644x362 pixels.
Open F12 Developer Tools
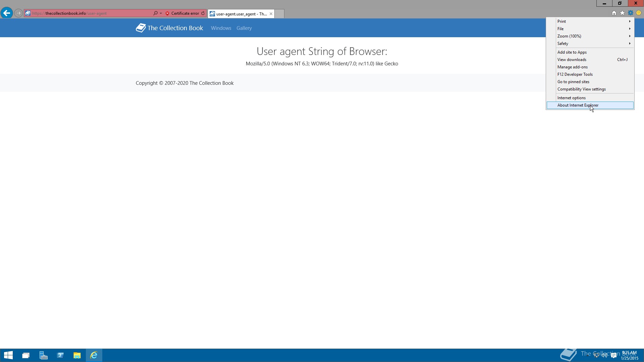point(590,74)
